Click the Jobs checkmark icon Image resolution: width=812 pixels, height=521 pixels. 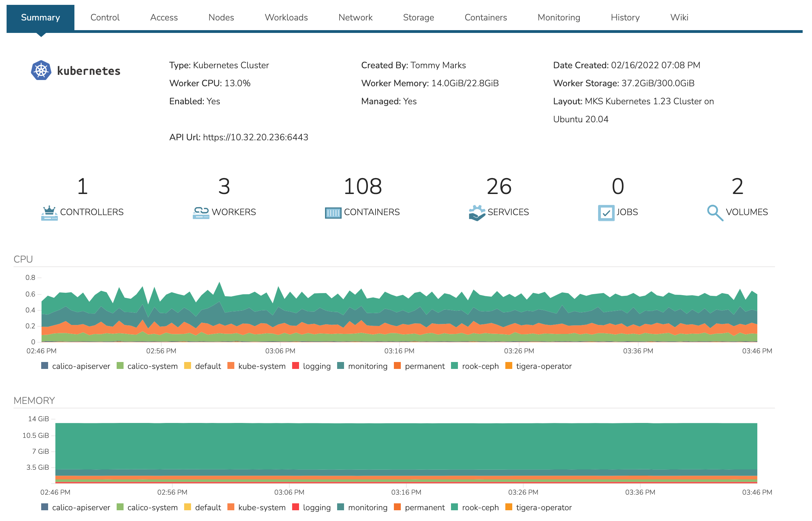tap(606, 213)
